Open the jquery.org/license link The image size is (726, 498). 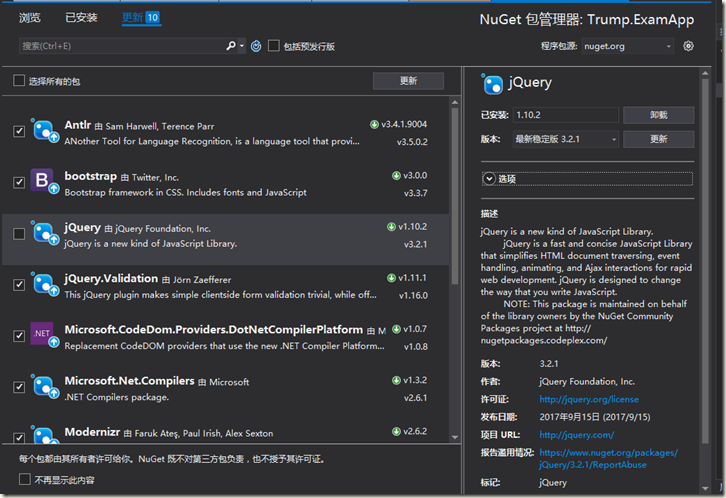[588, 399]
